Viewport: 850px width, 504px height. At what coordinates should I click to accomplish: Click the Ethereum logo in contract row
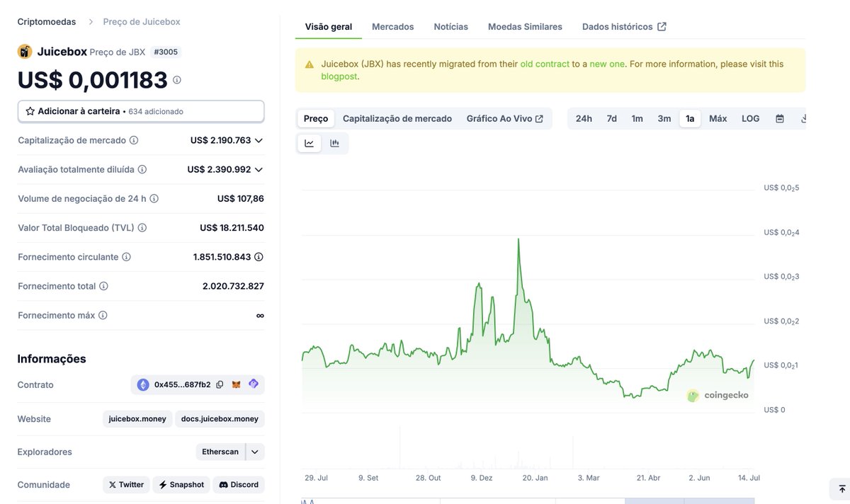click(143, 384)
